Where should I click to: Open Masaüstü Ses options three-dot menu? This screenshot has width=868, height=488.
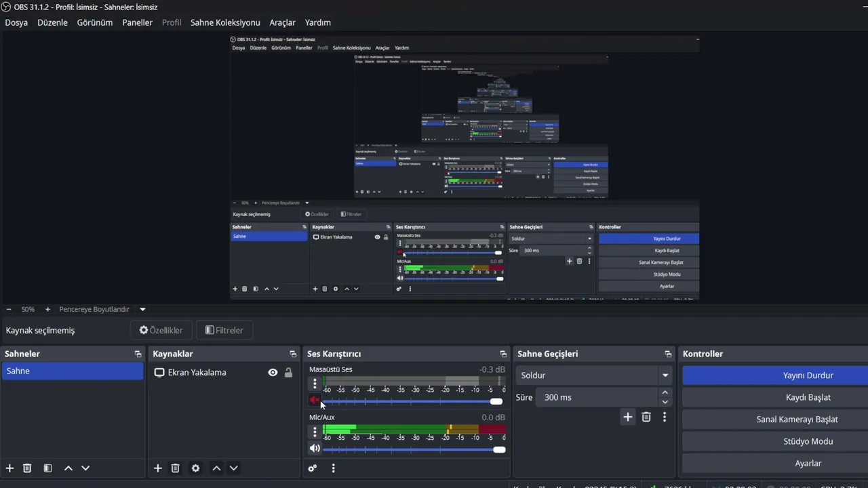pyautogui.click(x=315, y=384)
